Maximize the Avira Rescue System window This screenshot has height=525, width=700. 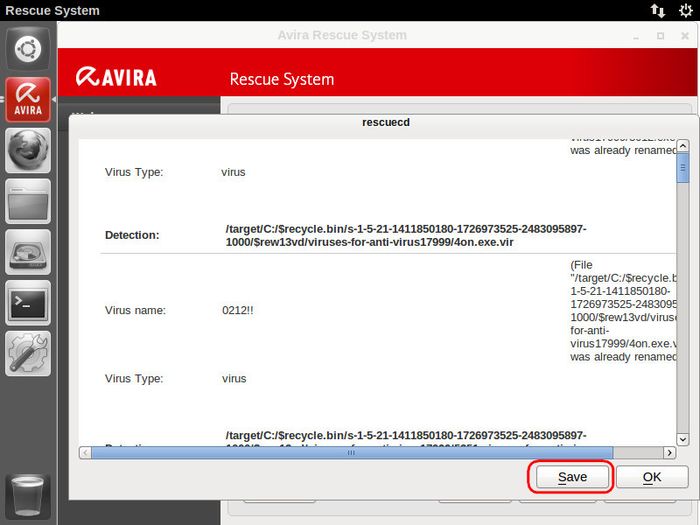(660, 35)
